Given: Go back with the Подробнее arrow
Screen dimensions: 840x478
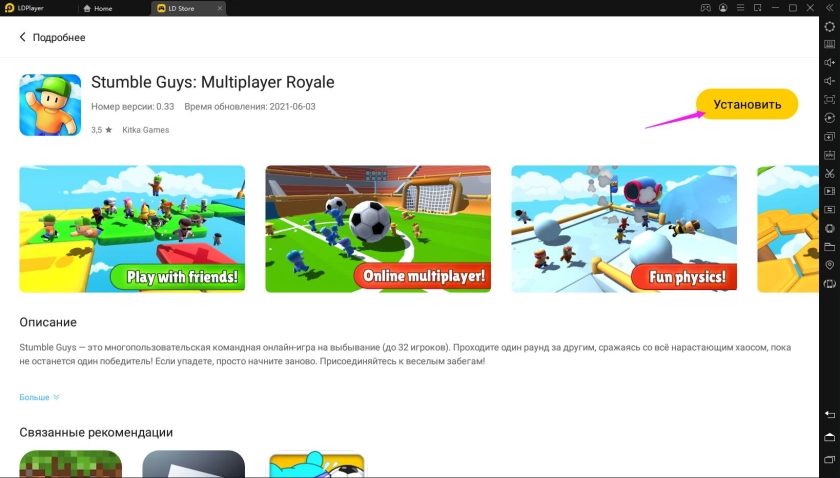Looking at the screenshot, I should (22, 37).
